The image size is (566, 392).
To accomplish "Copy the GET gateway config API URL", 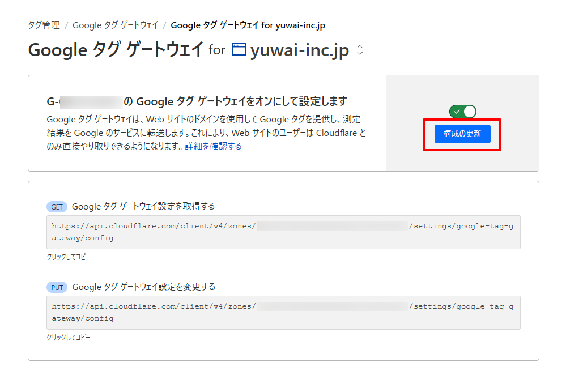I will tap(283, 232).
